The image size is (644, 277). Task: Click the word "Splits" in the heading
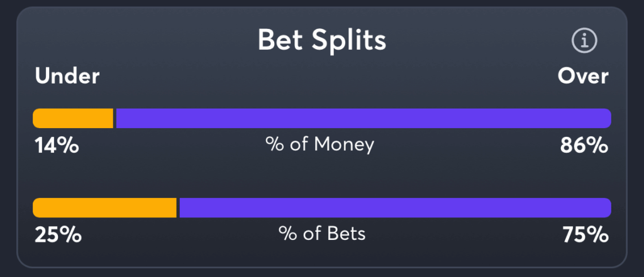pyautogui.click(x=348, y=41)
